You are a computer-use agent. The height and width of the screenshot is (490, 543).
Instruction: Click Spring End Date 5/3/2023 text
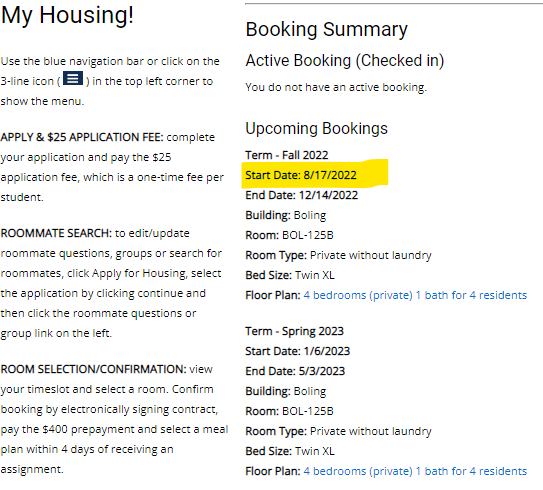[295, 371]
